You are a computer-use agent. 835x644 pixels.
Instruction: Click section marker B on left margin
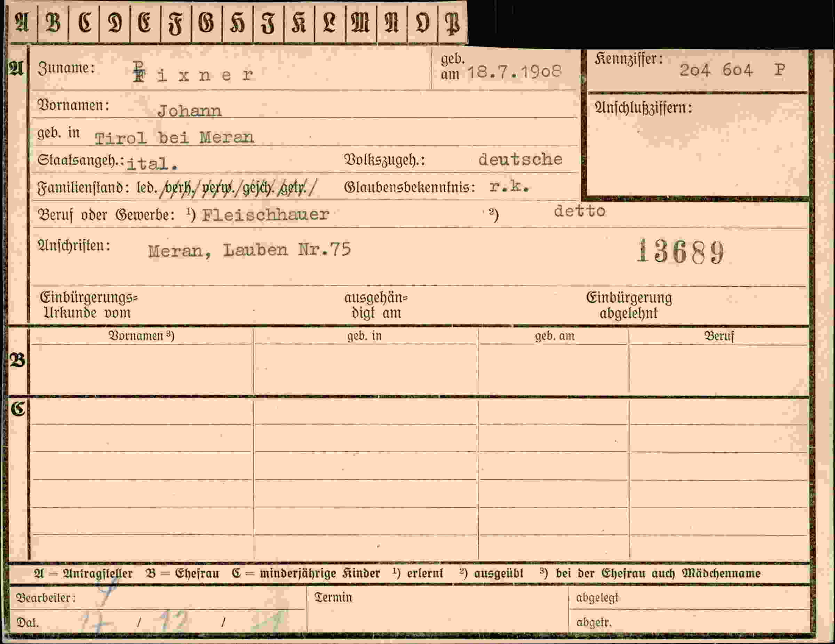coord(18,360)
